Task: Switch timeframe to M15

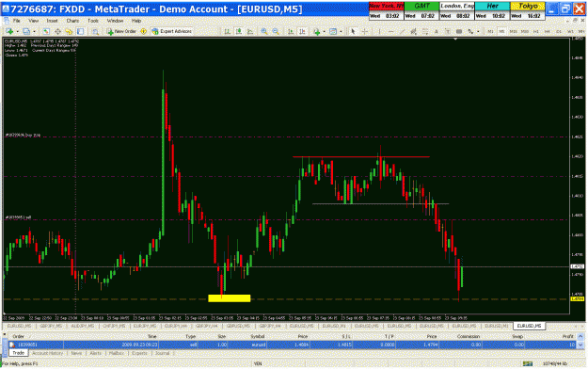Action: click(x=514, y=31)
